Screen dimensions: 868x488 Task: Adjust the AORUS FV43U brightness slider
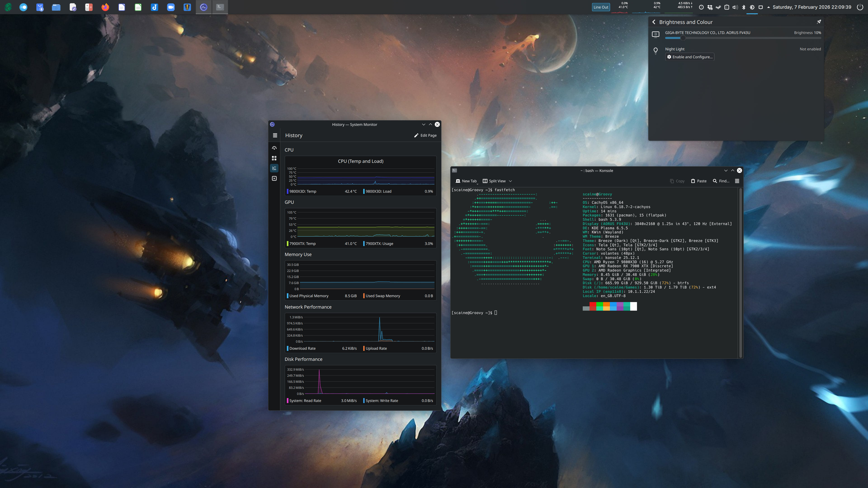pyautogui.click(x=743, y=38)
